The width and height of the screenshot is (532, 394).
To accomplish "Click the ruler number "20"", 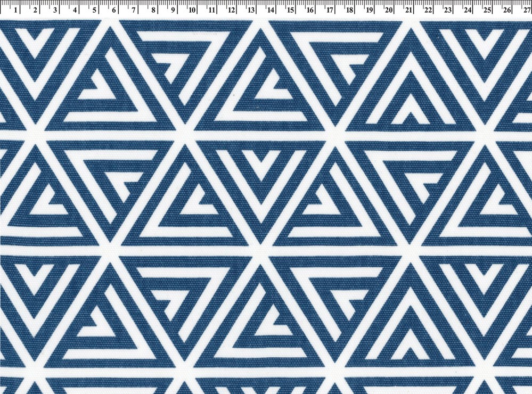I will point(388,10).
